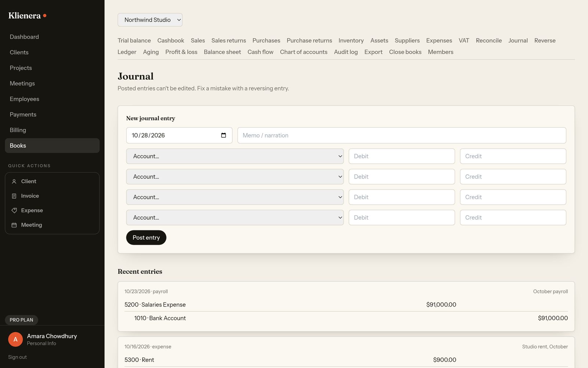Click the Klienera logo

(x=27, y=15)
